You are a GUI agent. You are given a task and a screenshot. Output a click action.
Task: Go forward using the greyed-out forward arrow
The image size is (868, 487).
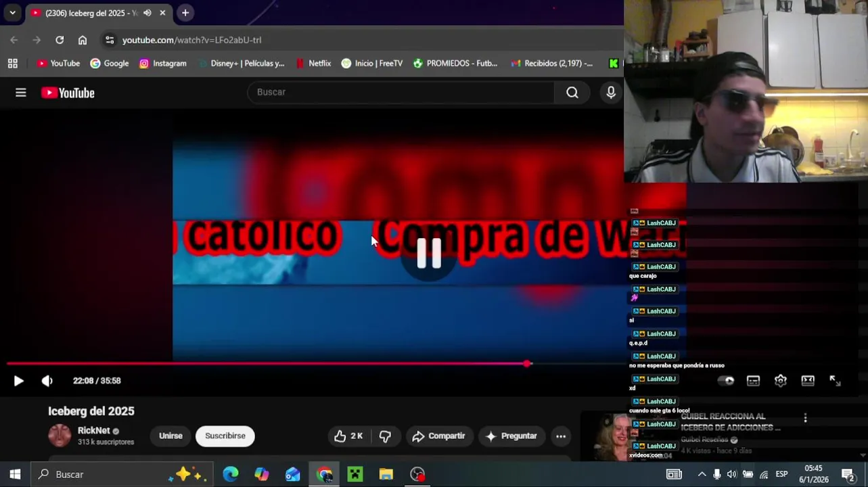[37, 40]
